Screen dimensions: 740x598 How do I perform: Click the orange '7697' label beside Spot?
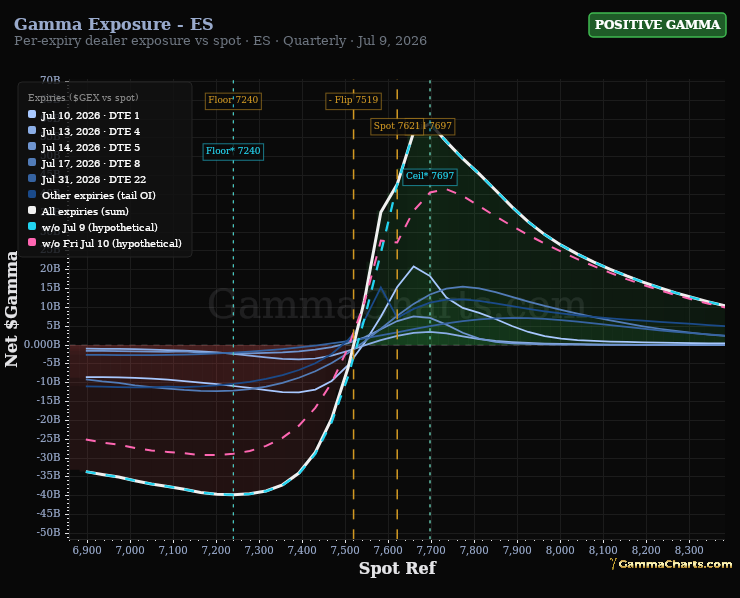point(439,126)
